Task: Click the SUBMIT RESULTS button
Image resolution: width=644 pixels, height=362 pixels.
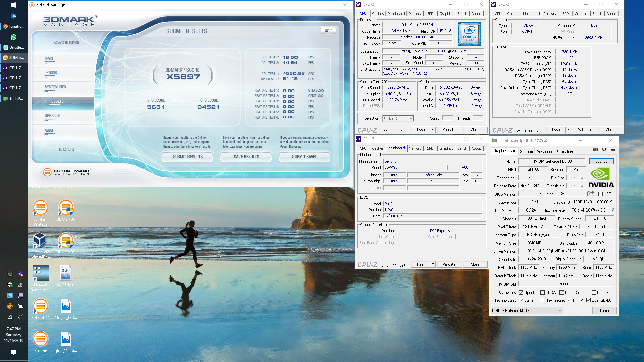Action: (x=187, y=157)
